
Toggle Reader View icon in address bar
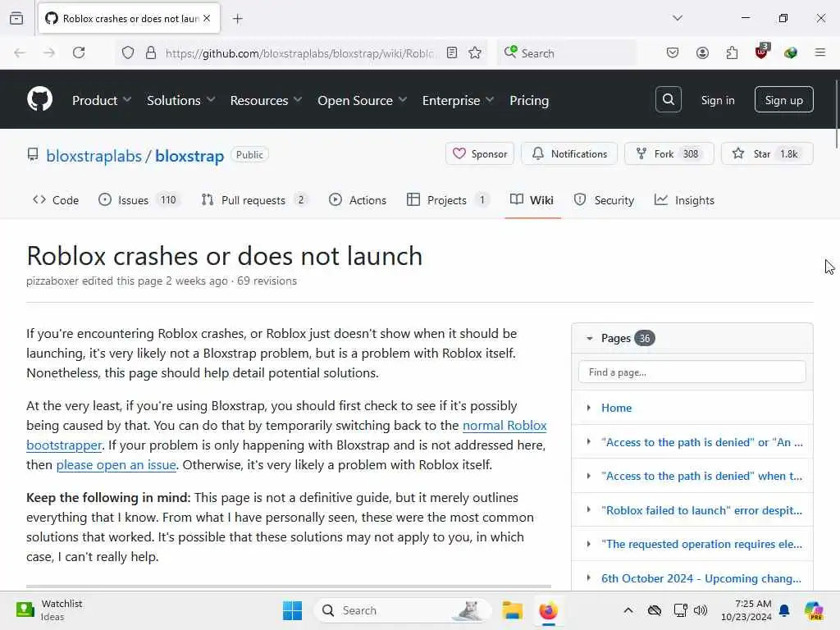tap(452, 52)
